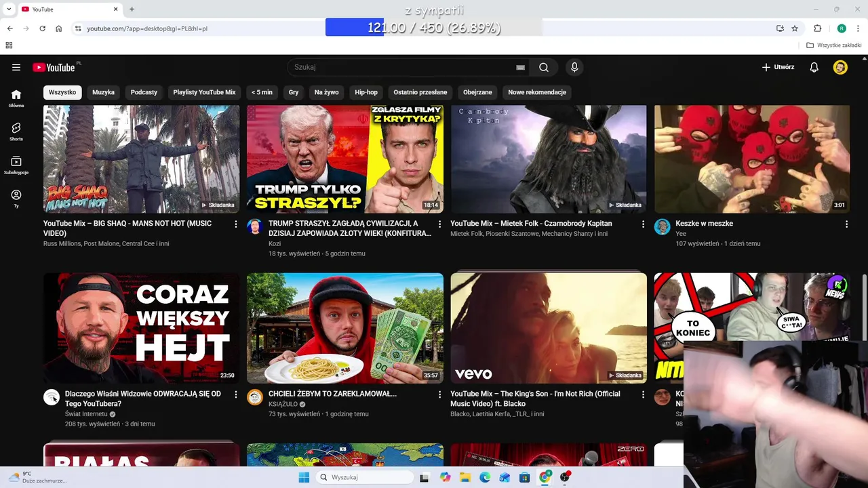Viewport: 868px width, 488px height.
Task: Open the Świat Internetu channel avatar
Action: tap(52, 397)
